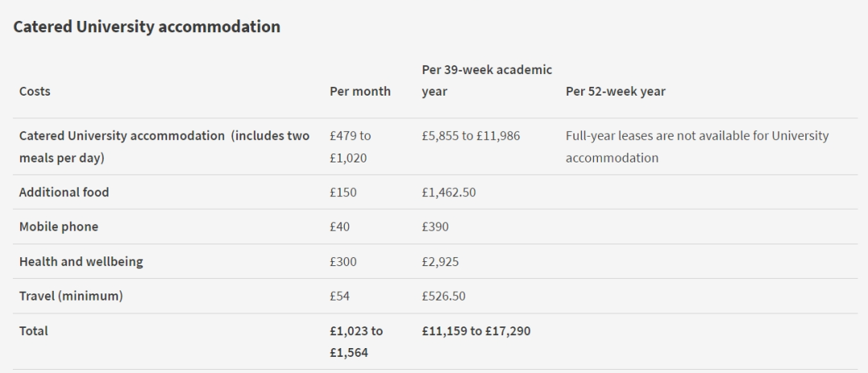
Task: Click the full-year leases not available note
Action: 696,146
